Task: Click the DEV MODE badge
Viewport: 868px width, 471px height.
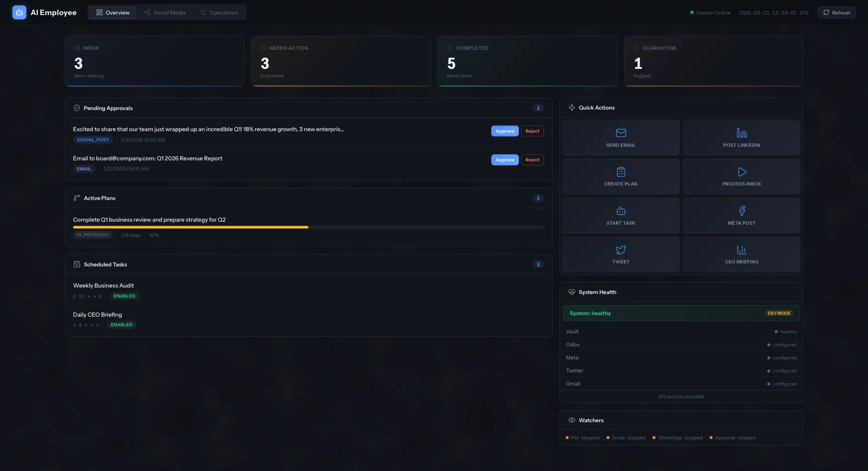Action: pyautogui.click(x=779, y=313)
